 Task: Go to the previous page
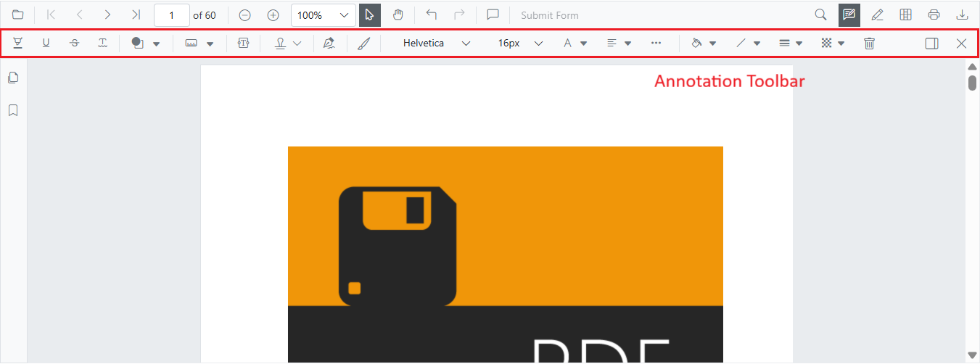tap(80, 15)
